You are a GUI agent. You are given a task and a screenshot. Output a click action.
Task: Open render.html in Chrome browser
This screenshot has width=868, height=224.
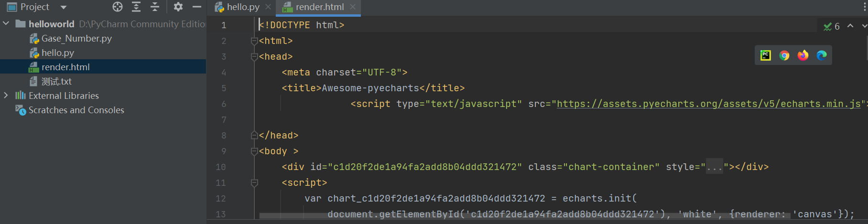[x=784, y=55]
